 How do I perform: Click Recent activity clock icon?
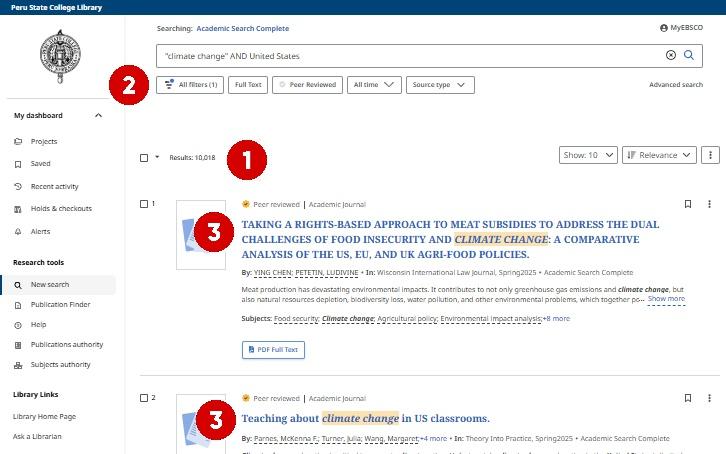[18, 187]
